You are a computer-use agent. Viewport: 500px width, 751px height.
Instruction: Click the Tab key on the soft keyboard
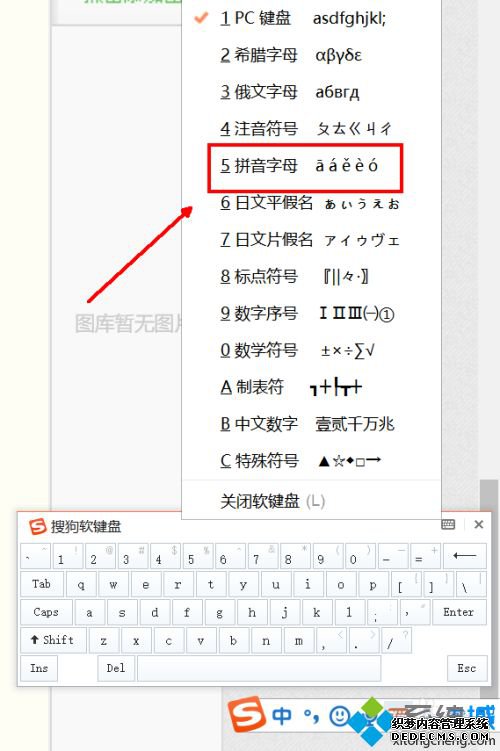(41, 584)
